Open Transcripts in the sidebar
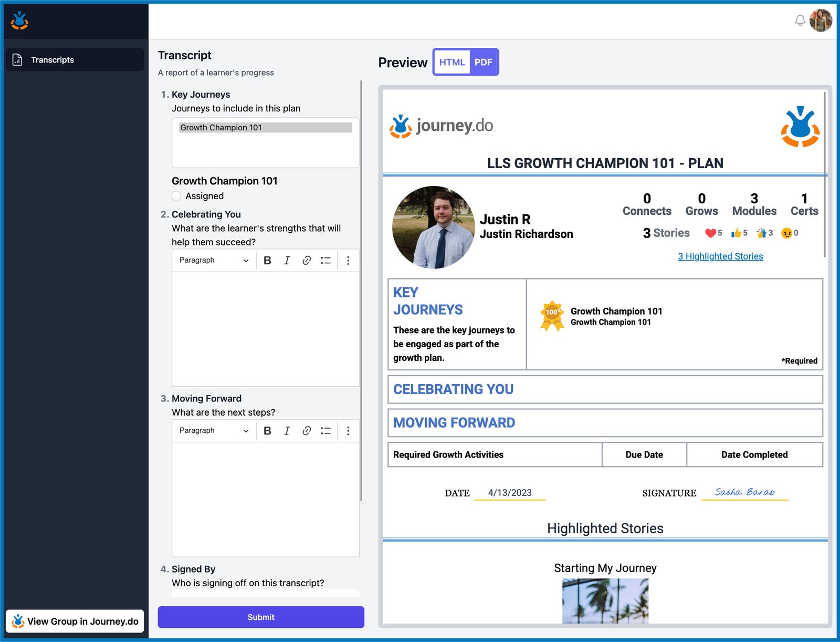840x642 pixels. click(x=75, y=59)
